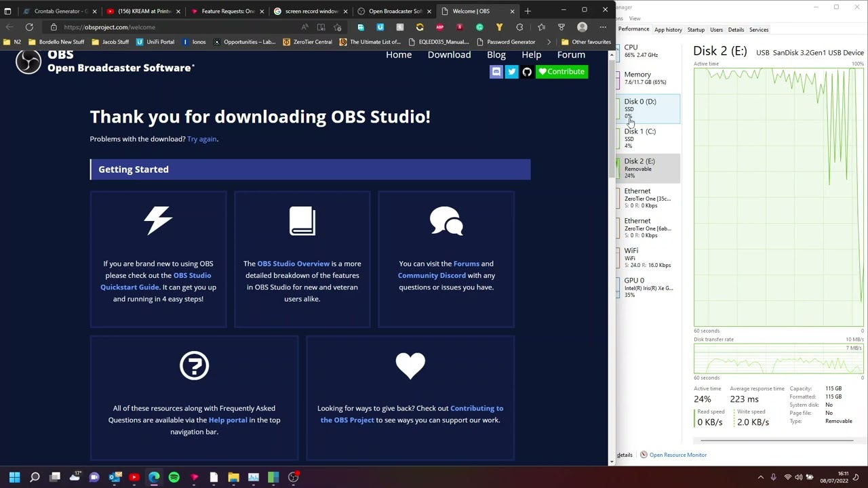Open YouTube app from the taskbar
The height and width of the screenshot is (488, 868).
134,477
